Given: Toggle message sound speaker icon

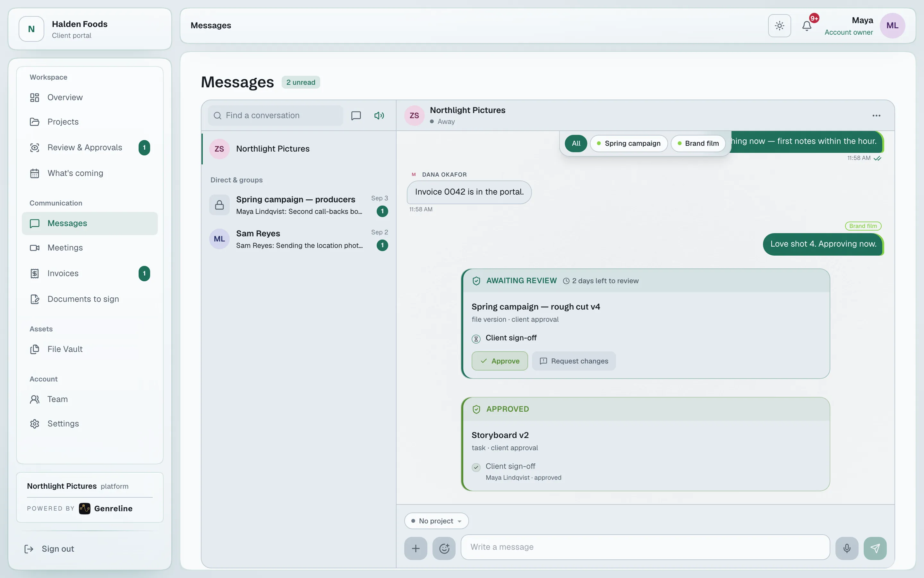Looking at the screenshot, I should [x=379, y=116].
